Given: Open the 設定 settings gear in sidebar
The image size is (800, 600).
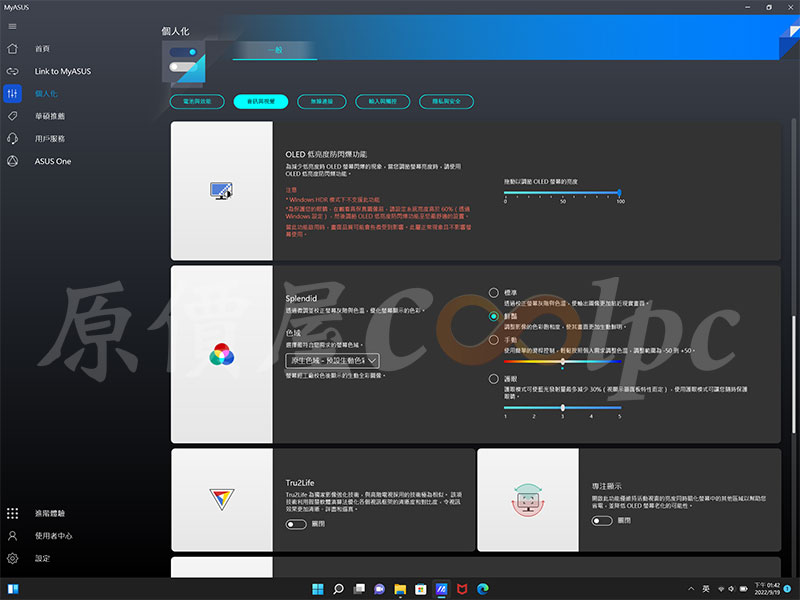Looking at the screenshot, I should tap(12, 558).
